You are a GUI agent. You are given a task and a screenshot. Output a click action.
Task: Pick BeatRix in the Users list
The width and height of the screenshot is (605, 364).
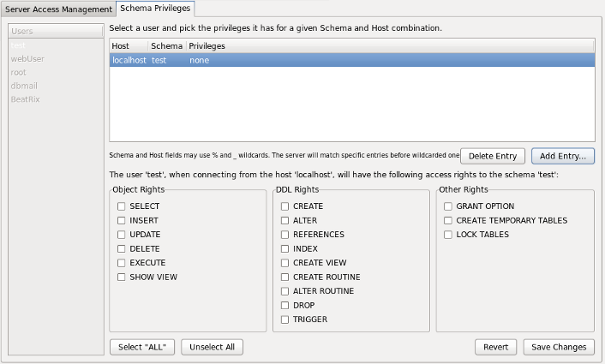tap(26, 99)
